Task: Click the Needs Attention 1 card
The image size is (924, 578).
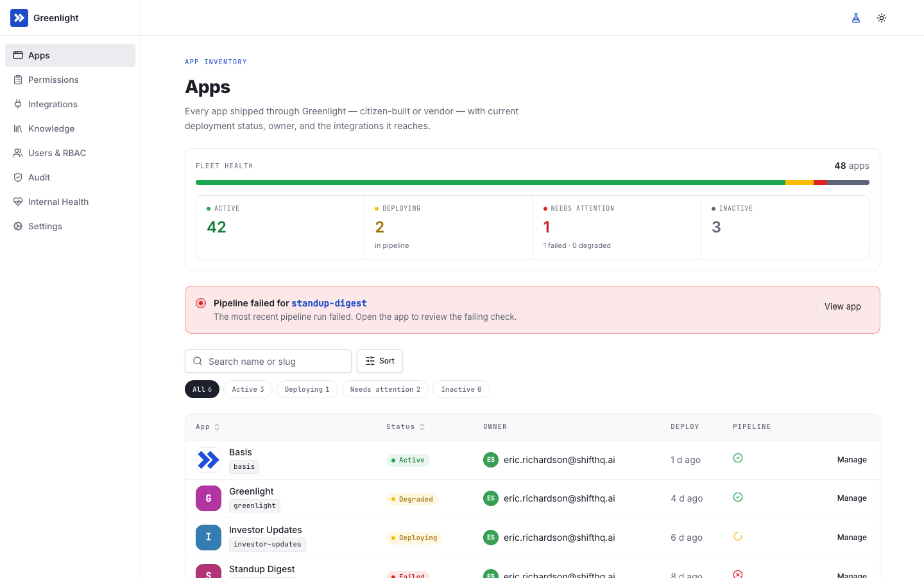Action: point(617,227)
